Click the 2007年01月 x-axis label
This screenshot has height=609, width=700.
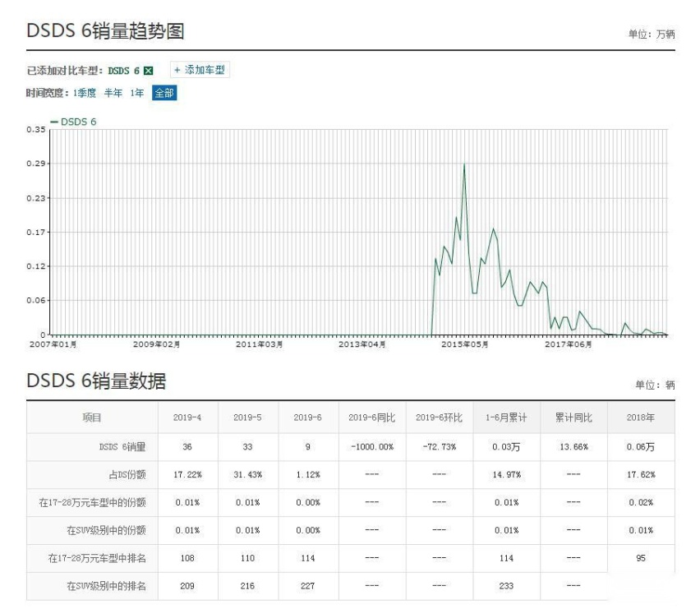tap(53, 344)
